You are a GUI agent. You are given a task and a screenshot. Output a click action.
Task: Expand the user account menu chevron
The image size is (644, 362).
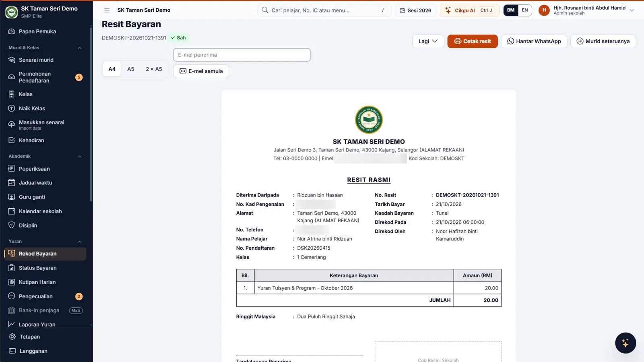(x=632, y=10)
